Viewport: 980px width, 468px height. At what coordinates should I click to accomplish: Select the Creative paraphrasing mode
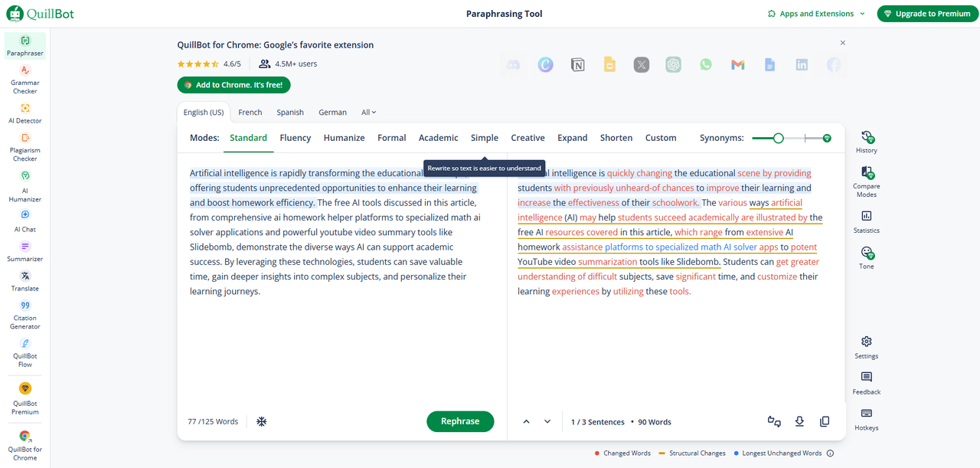pos(528,137)
